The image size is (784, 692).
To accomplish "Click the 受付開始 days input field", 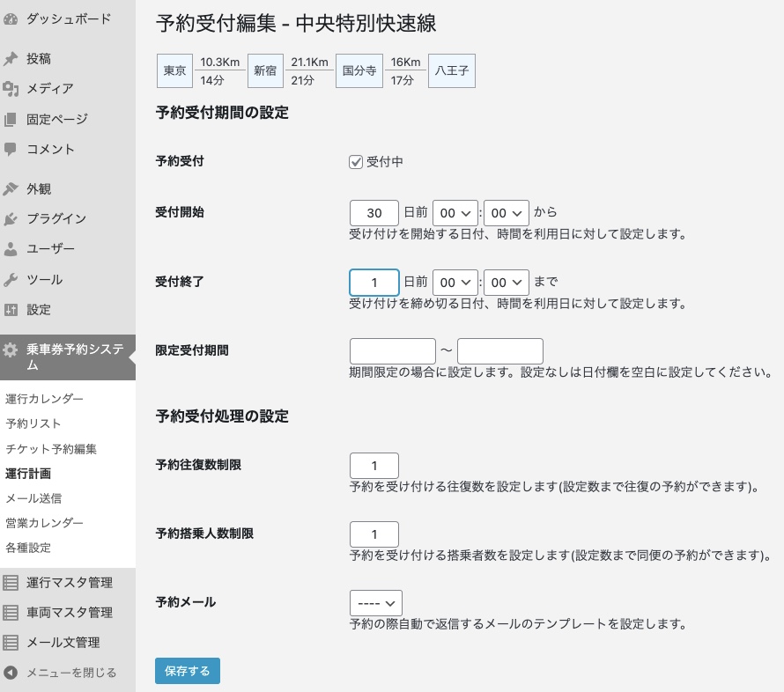I will coord(374,213).
